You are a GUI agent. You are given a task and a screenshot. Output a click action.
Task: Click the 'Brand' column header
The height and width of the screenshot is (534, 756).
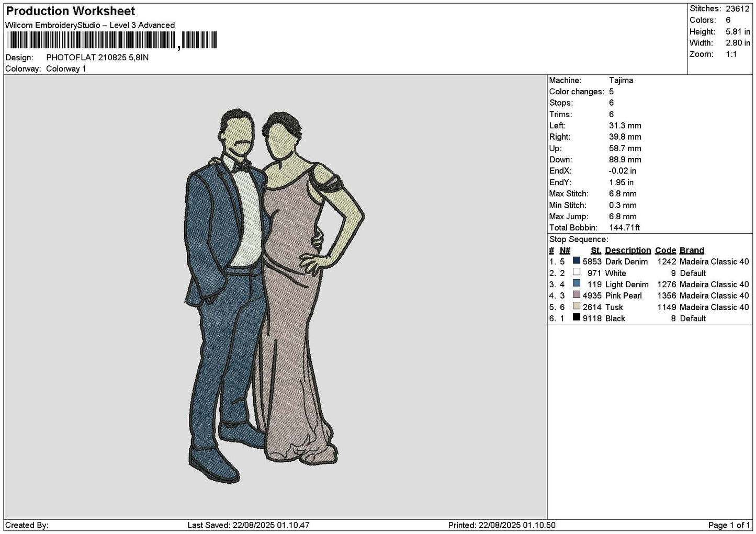tap(692, 251)
